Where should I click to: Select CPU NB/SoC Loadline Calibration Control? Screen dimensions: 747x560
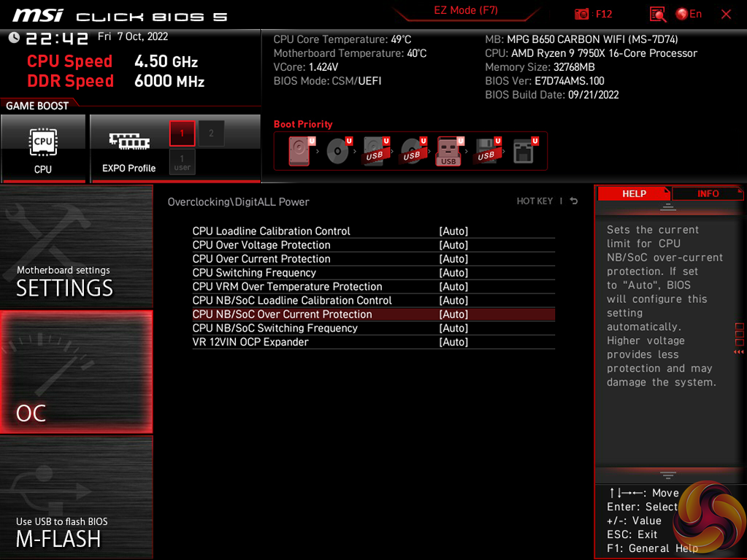(x=292, y=301)
